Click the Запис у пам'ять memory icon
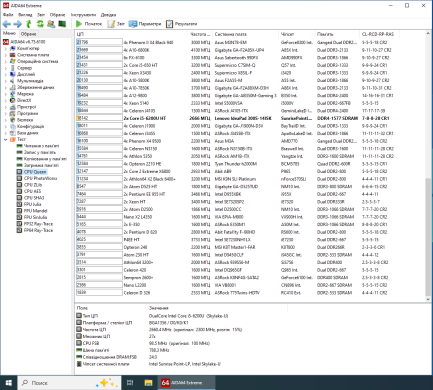Image resolution: width=433 pixels, height=390 pixels. 20,152
